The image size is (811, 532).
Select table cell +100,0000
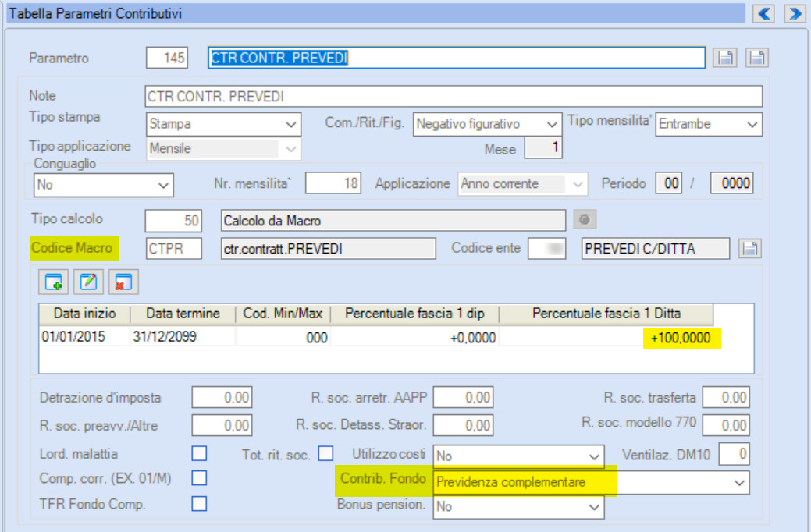tap(606, 338)
